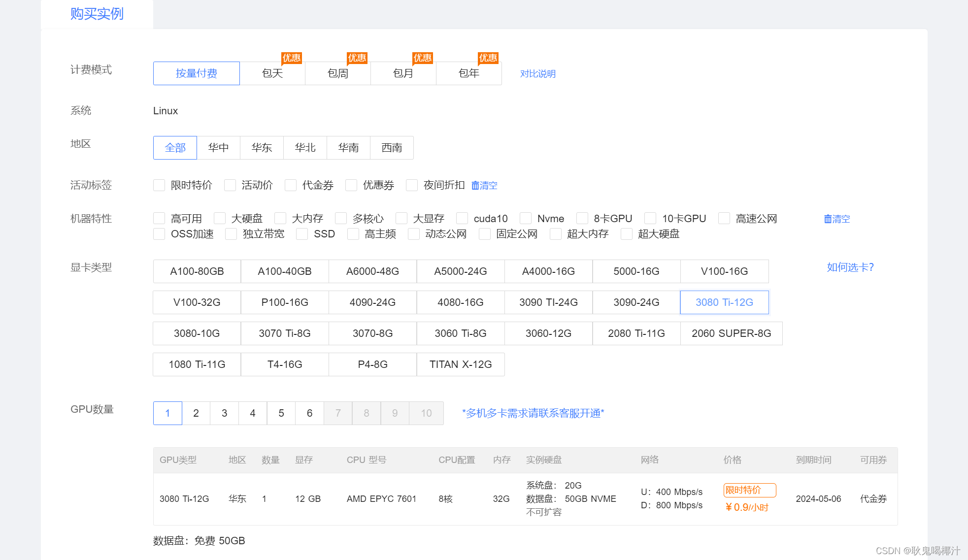This screenshot has width=968, height=560.
Task: Click the 多机多卡 contact support note
Action: [x=533, y=413]
